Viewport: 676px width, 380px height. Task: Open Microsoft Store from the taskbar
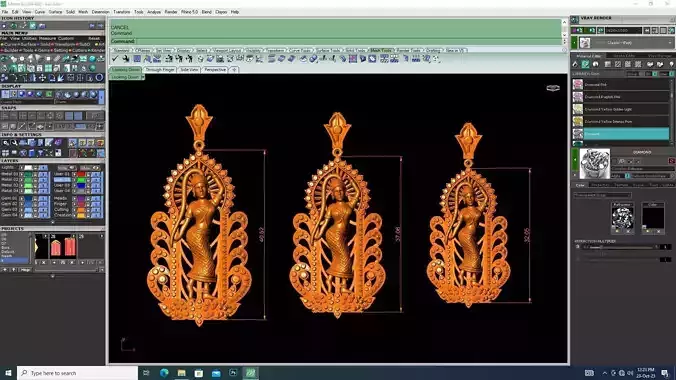[199, 373]
